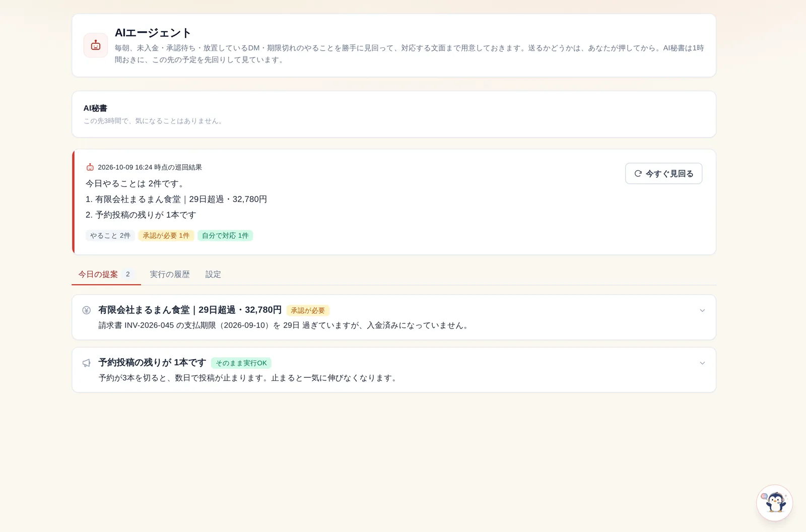Click the 承認が必要 1件 tag
The image size is (806, 532).
(x=166, y=236)
